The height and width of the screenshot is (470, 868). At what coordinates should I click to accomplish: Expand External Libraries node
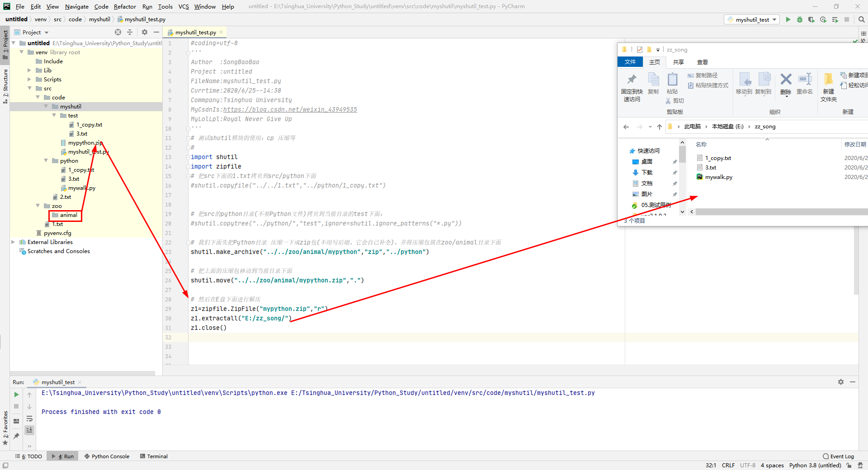pyautogui.click(x=13, y=242)
